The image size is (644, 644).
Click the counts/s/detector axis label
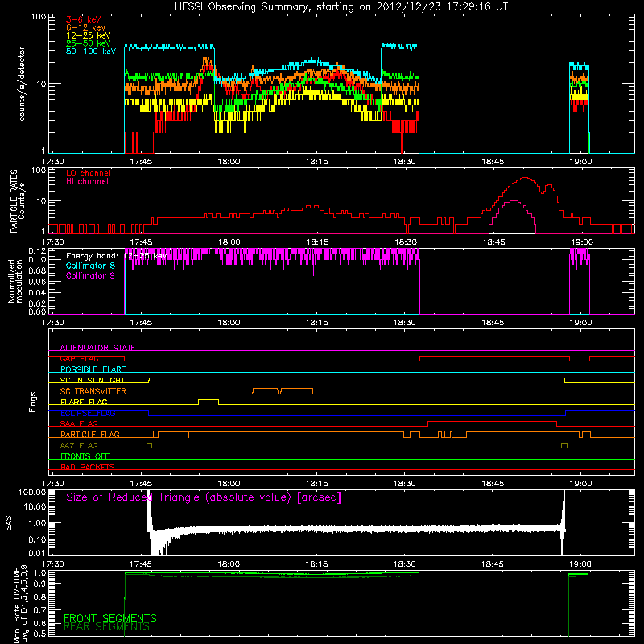(x=22, y=84)
